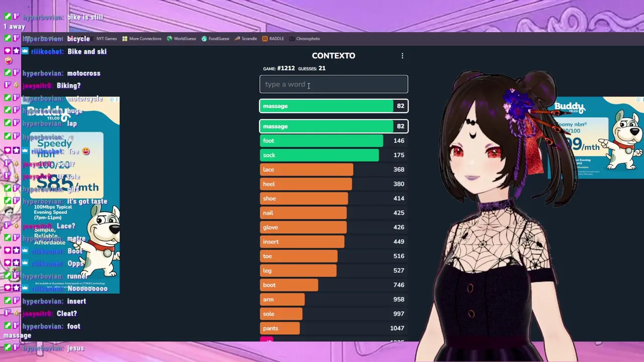
Task: Click the 'bike is still 1 away' chat message
Action: (x=53, y=22)
